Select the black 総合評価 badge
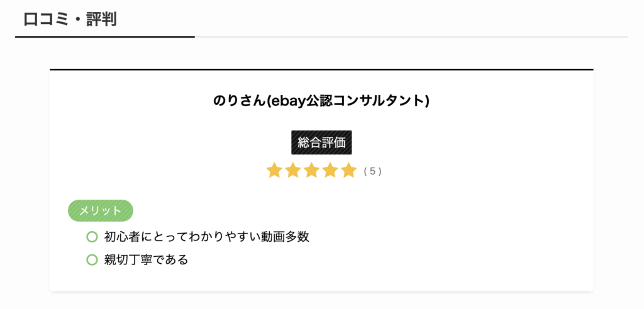644x309 pixels. coord(321,143)
